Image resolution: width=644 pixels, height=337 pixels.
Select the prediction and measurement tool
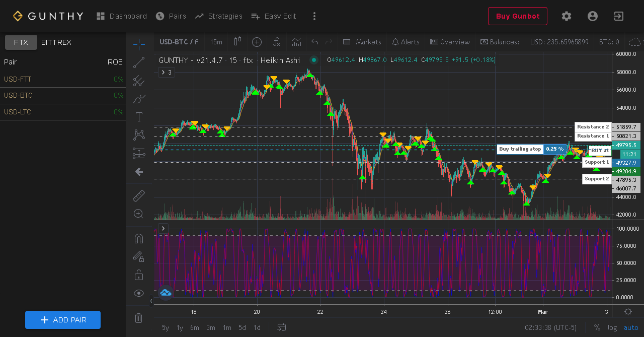(139, 153)
